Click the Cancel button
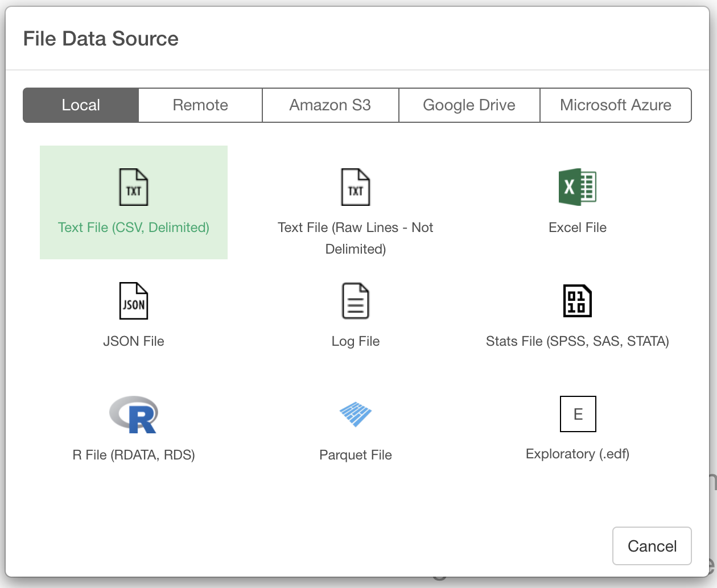This screenshot has width=717, height=588. (652, 546)
